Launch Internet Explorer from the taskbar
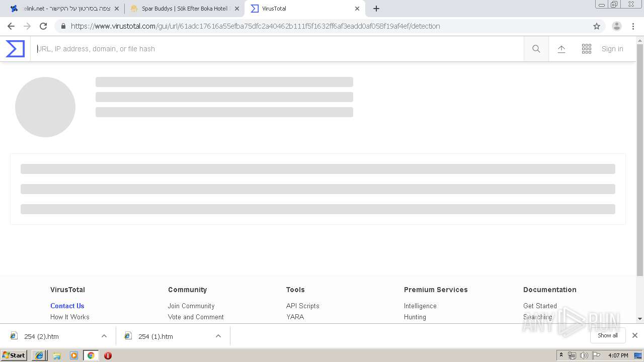Viewport: 644px width, 362px height. pos(40,355)
